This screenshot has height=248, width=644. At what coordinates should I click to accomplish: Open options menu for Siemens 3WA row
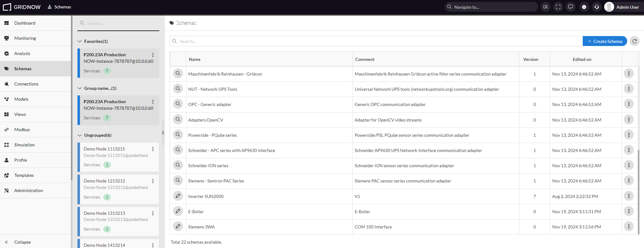click(629, 227)
